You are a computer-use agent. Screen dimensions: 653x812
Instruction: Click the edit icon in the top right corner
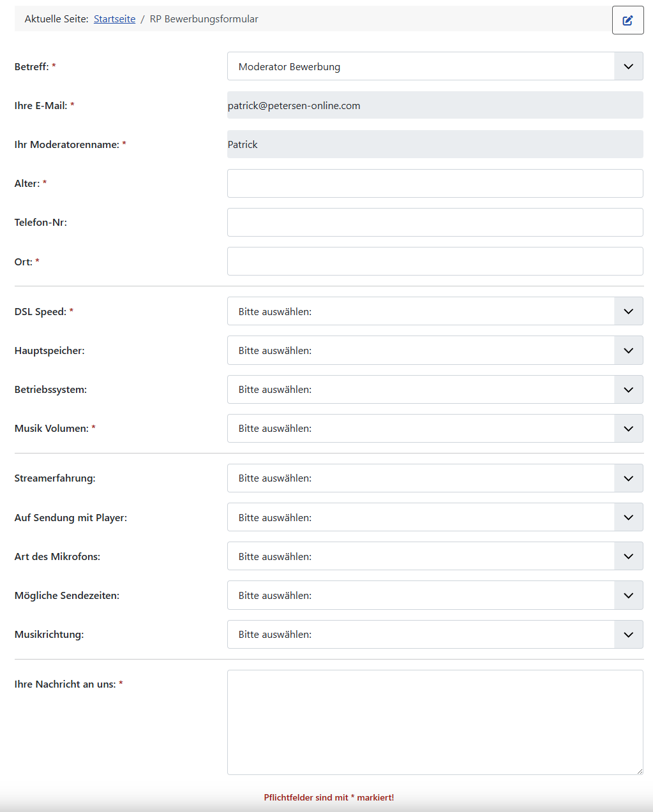[627, 20]
